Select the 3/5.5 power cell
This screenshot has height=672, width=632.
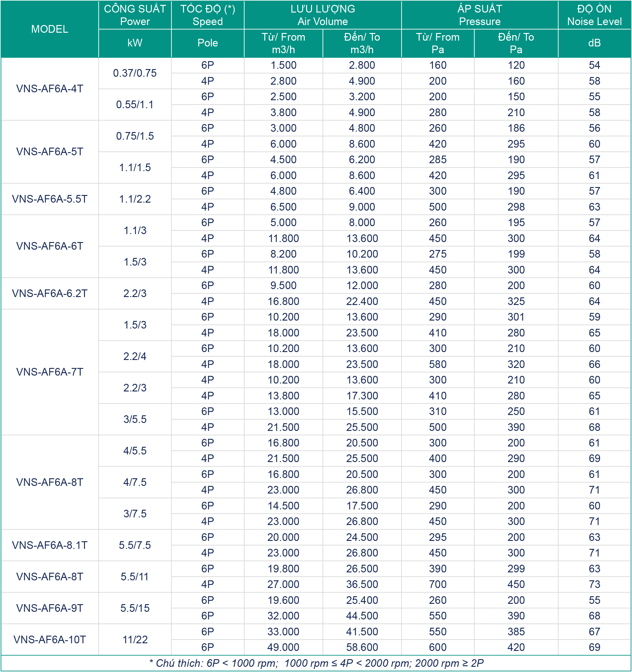click(x=135, y=419)
